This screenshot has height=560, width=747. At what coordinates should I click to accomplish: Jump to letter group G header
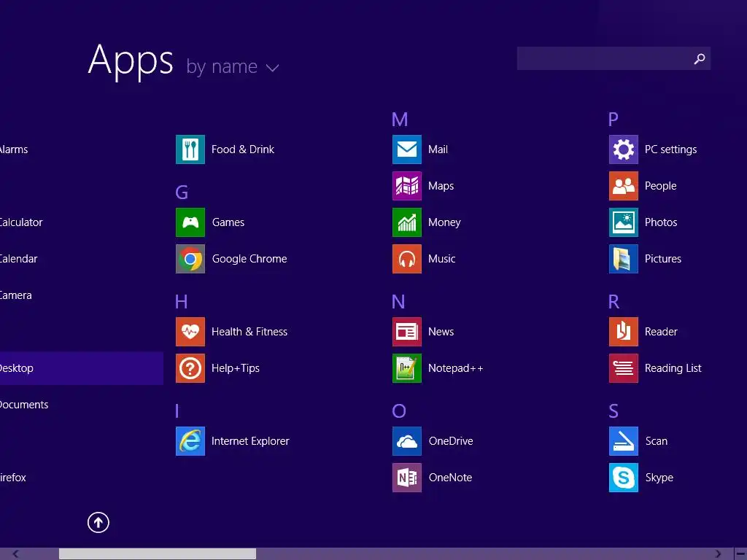click(182, 192)
